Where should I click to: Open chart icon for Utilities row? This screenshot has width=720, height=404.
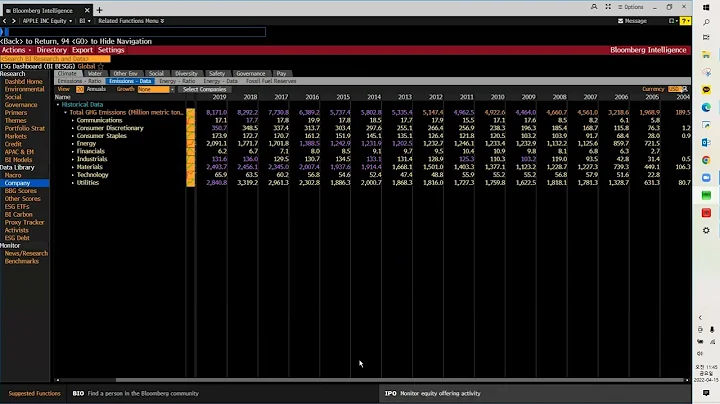tap(191, 183)
